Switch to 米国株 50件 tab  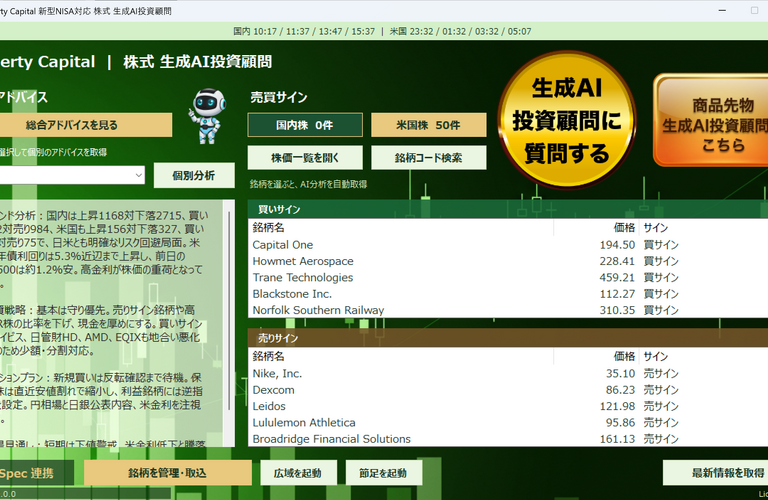(429, 125)
